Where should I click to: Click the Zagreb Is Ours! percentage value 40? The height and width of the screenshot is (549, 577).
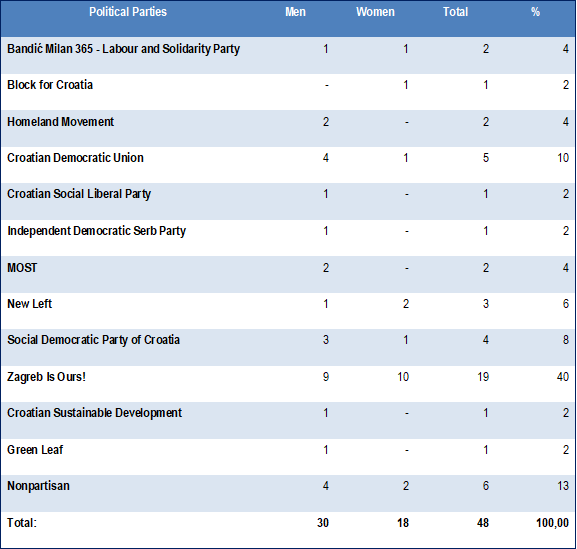(x=563, y=377)
